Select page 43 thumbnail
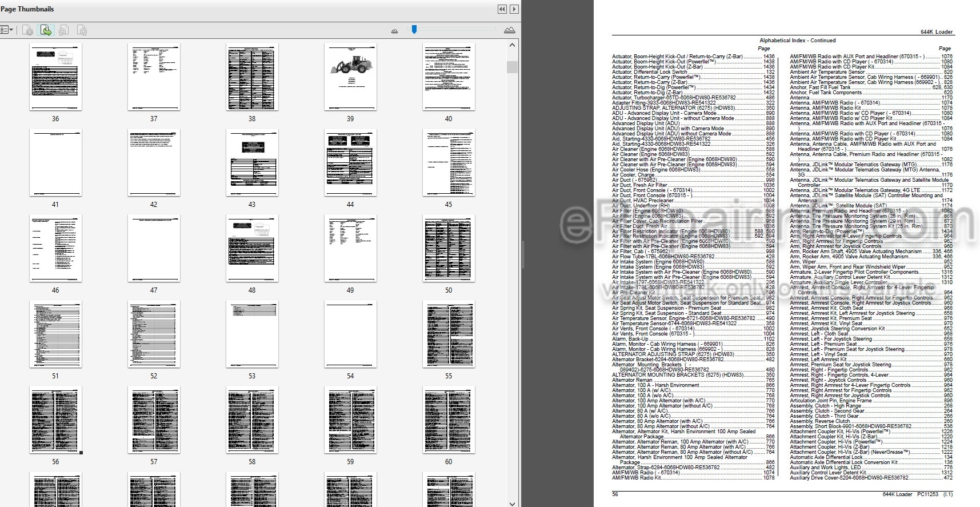 click(252, 163)
